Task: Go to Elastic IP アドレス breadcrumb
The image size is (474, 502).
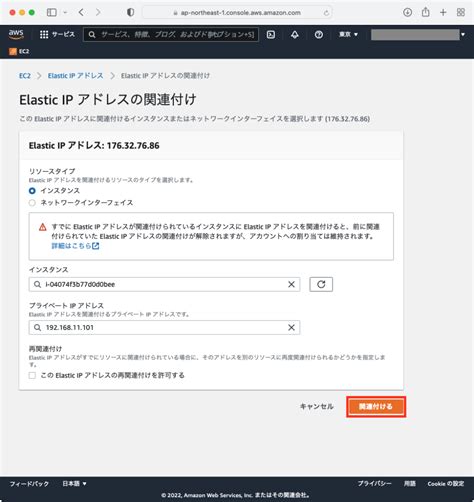Action: [x=76, y=76]
